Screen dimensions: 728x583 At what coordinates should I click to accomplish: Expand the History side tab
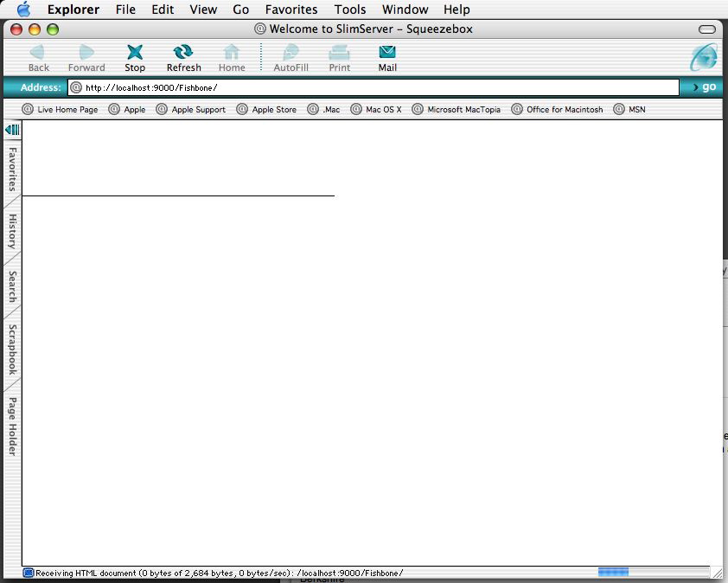click(12, 232)
